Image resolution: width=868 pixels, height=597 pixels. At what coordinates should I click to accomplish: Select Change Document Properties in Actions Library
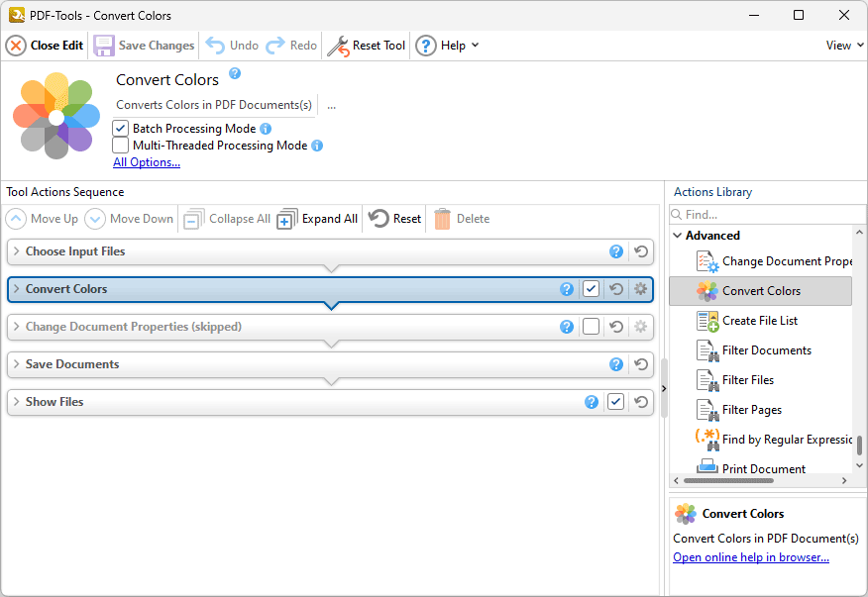pyautogui.click(x=761, y=261)
